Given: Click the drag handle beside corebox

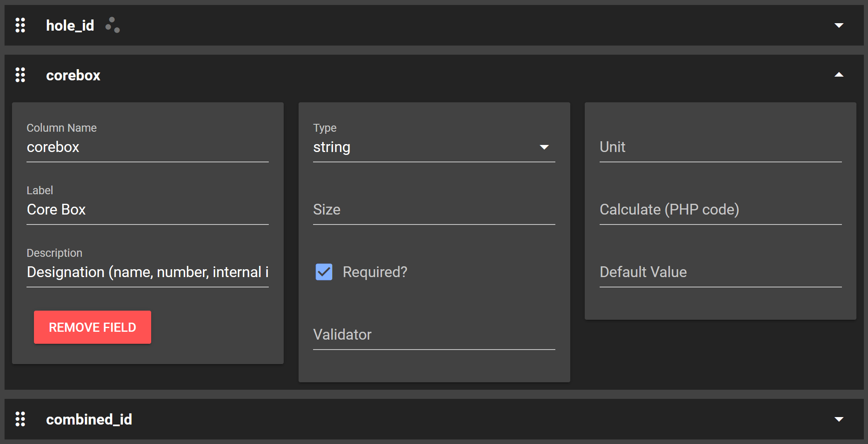Looking at the screenshot, I should tap(20, 75).
